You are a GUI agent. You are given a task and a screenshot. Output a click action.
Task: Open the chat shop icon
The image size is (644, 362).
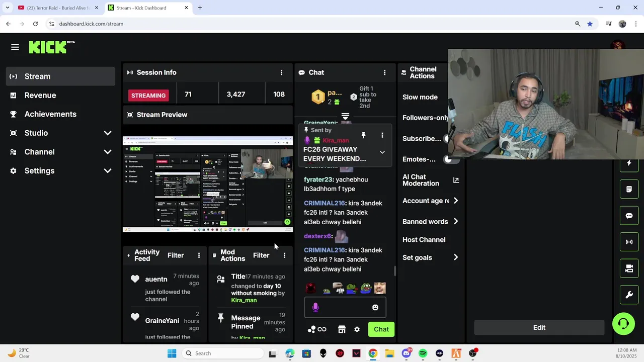click(x=342, y=329)
